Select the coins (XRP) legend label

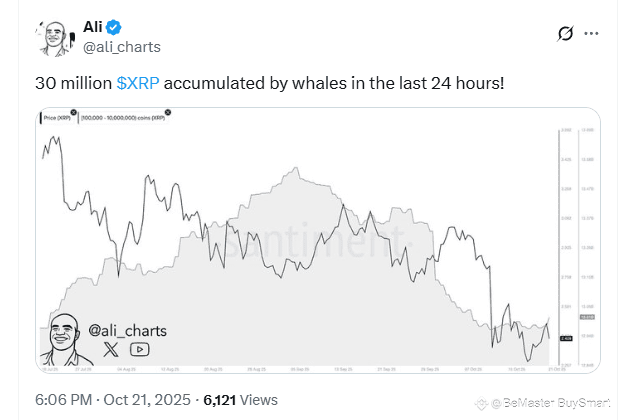point(123,118)
